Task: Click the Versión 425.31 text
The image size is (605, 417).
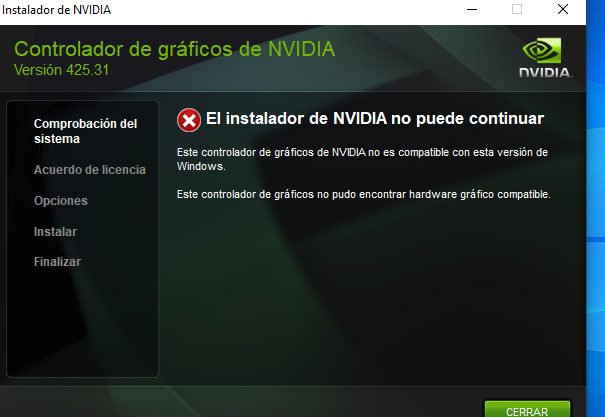Action: point(61,70)
